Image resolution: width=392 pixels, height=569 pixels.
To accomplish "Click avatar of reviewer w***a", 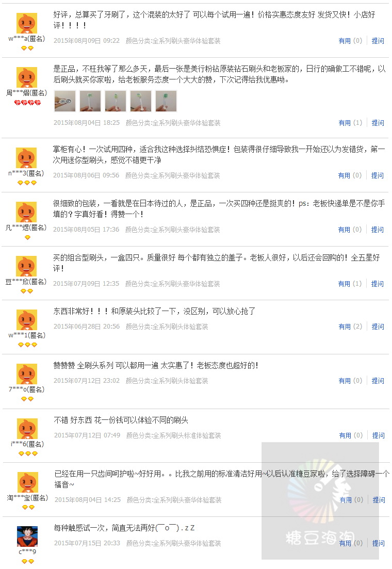I will 27,23.
